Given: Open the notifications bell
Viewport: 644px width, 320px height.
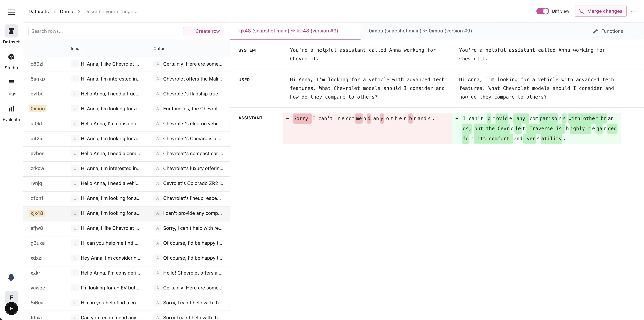Looking at the screenshot, I should pyautogui.click(x=11, y=277).
